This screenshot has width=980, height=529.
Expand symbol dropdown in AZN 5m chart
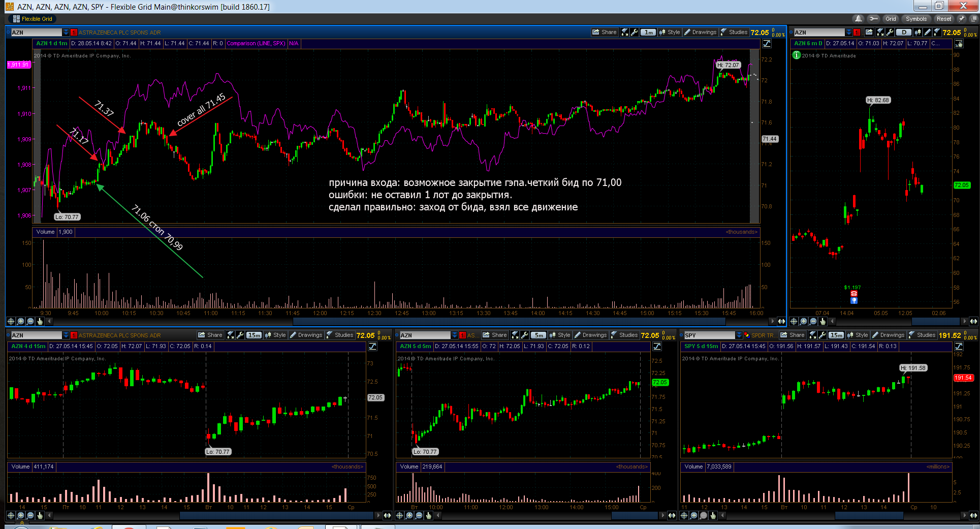tap(454, 335)
